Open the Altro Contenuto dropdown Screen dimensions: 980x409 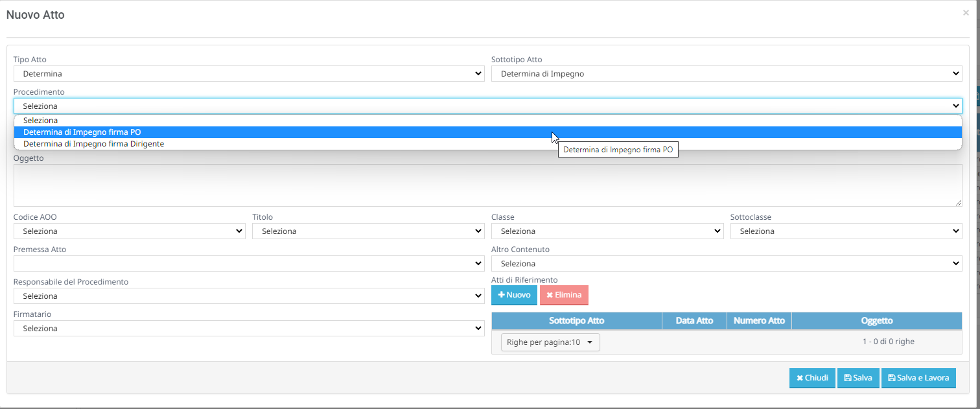tap(726, 264)
